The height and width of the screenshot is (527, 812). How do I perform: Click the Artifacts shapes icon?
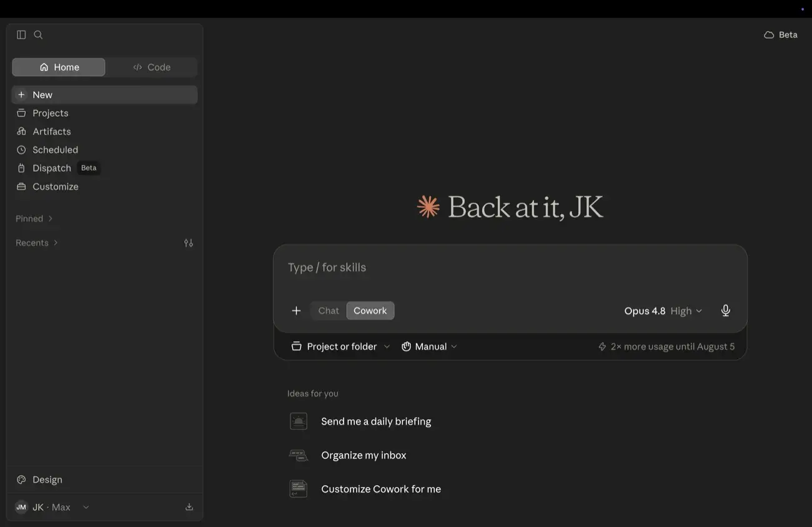[21, 131]
